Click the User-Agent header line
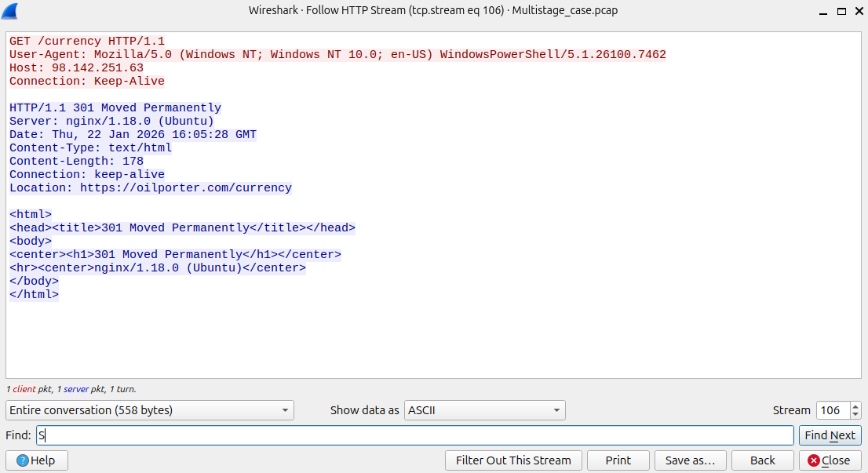 point(337,55)
